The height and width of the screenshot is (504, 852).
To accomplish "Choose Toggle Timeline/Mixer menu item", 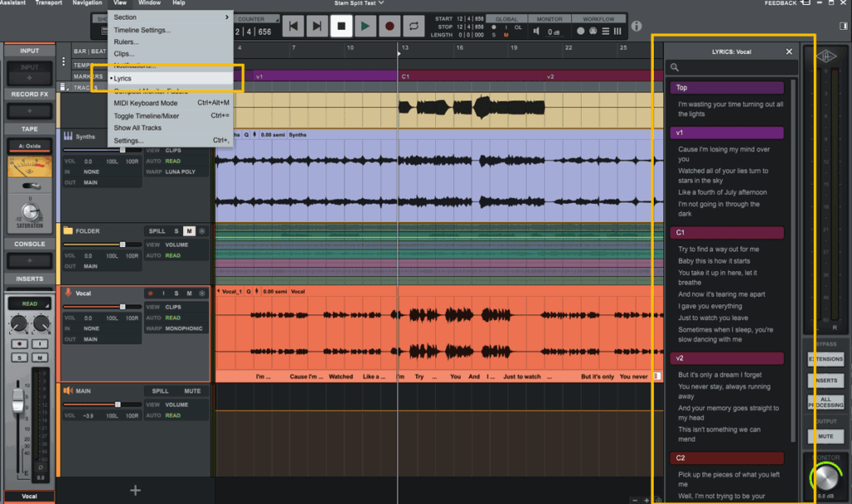I will pyautogui.click(x=171, y=116).
